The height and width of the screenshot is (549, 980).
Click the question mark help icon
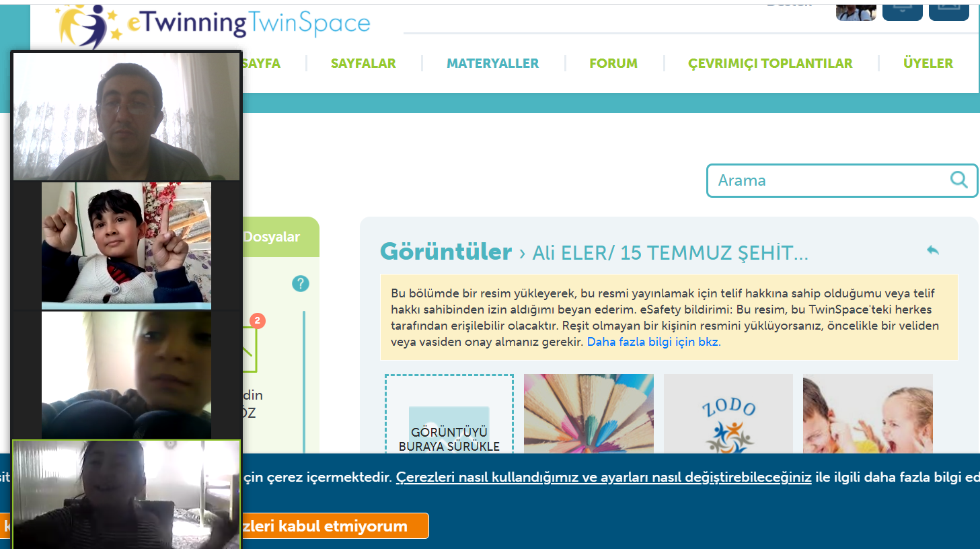coord(301,284)
